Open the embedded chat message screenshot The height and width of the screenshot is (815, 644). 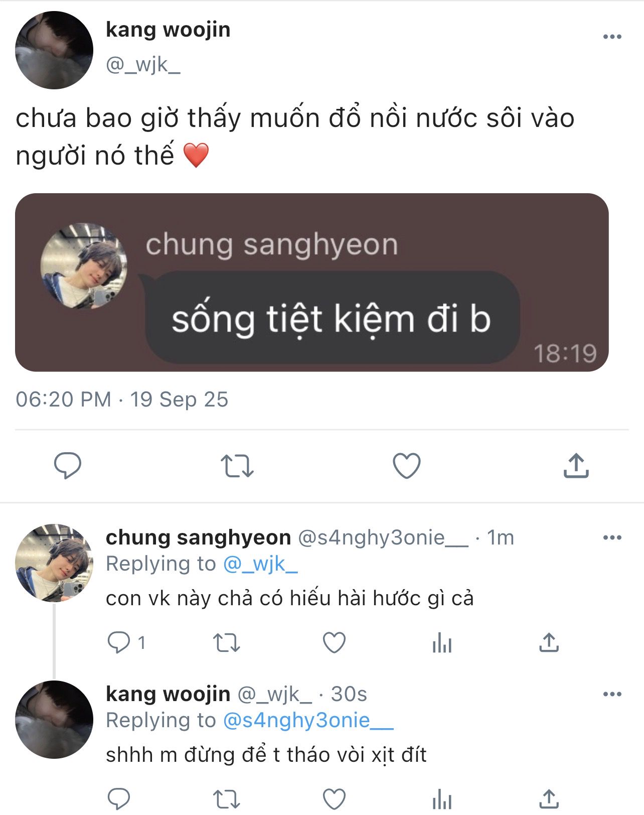tap(311, 282)
